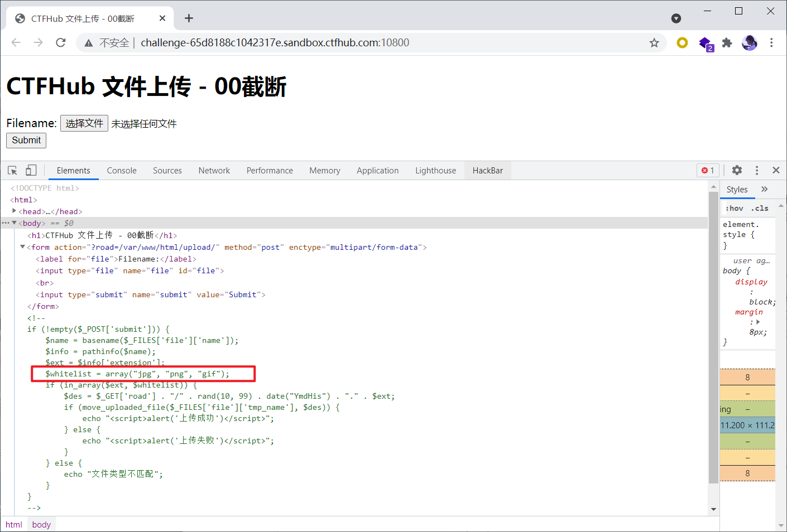Click the element.style rule

pos(741,229)
